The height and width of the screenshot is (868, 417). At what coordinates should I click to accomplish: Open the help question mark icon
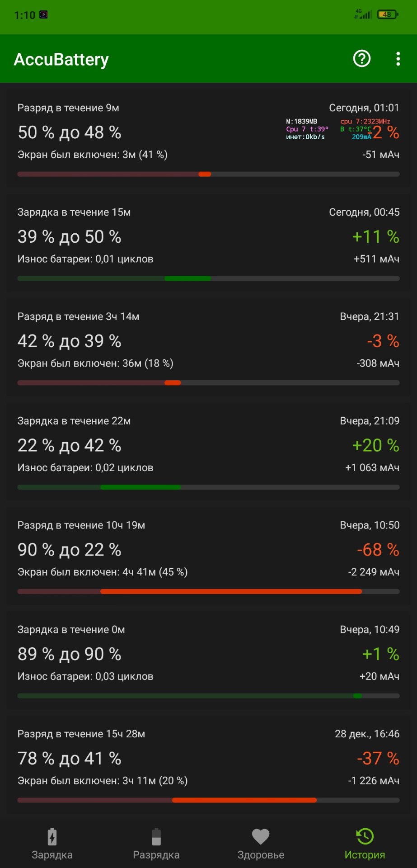[361, 59]
